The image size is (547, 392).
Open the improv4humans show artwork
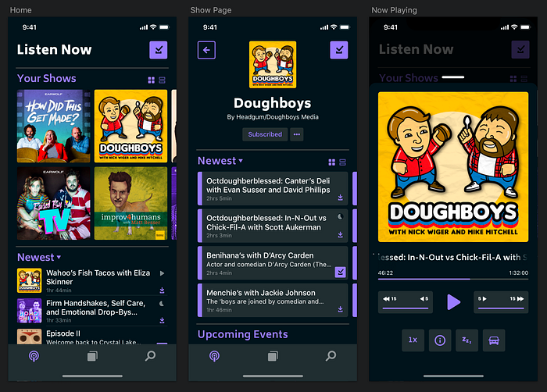(130, 203)
